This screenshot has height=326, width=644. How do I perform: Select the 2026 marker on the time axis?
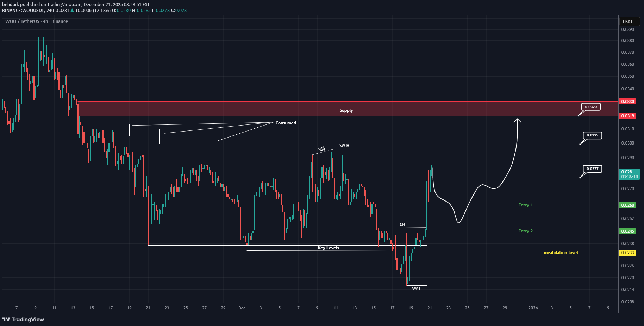click(x=533, y=308)
